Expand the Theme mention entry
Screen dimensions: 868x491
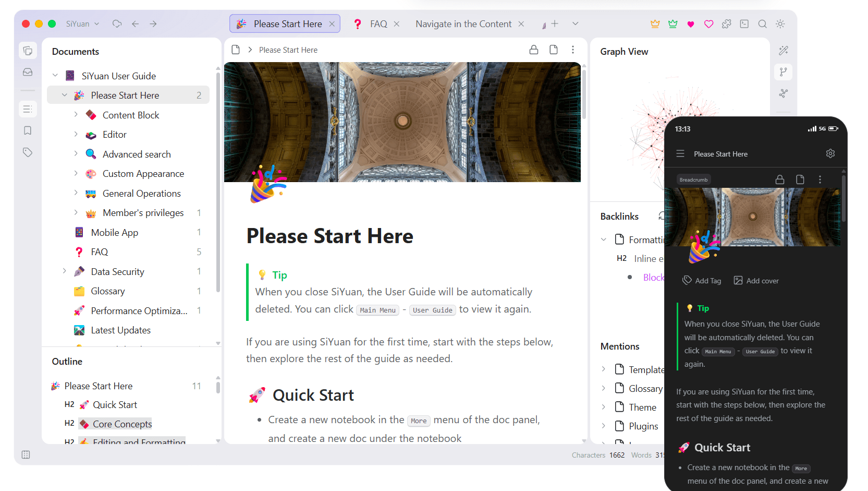point(604,407)
